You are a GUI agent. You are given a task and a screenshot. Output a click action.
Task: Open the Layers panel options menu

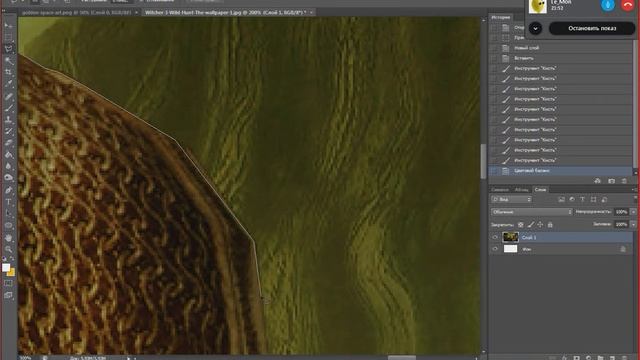tap(633, 189)
